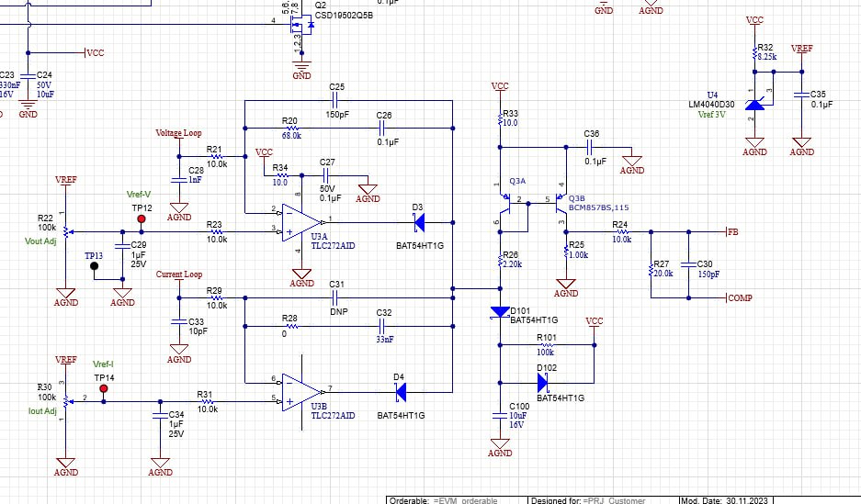Select the U4 shunt reference symbol

coord(755,105)
